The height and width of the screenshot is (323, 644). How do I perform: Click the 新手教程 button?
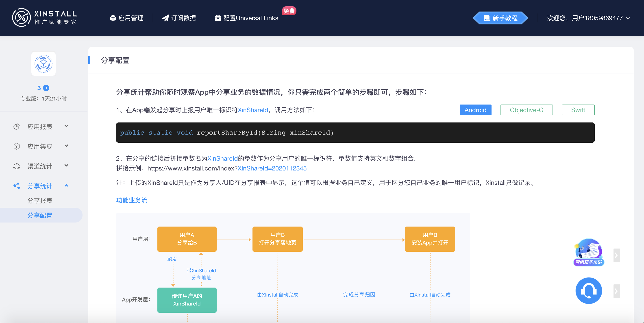[x=500, y=18]
